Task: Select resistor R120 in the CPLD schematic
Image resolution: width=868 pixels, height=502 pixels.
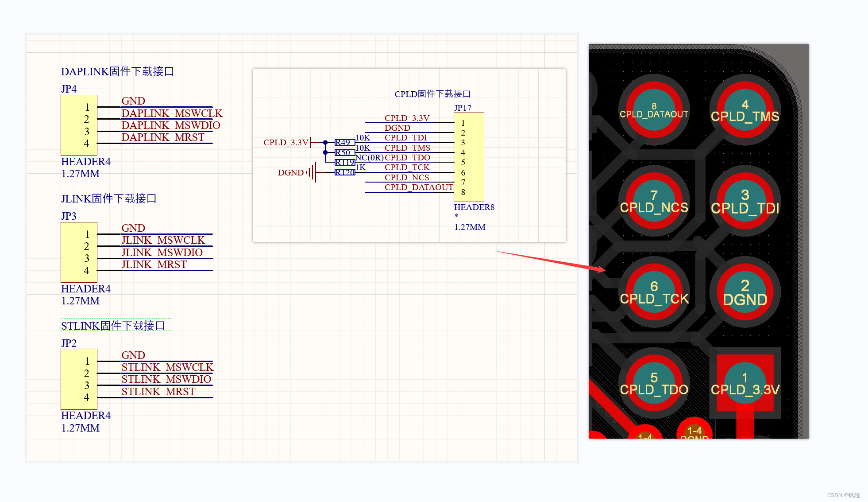Action: pyautogui.click(x=345, y=172)
